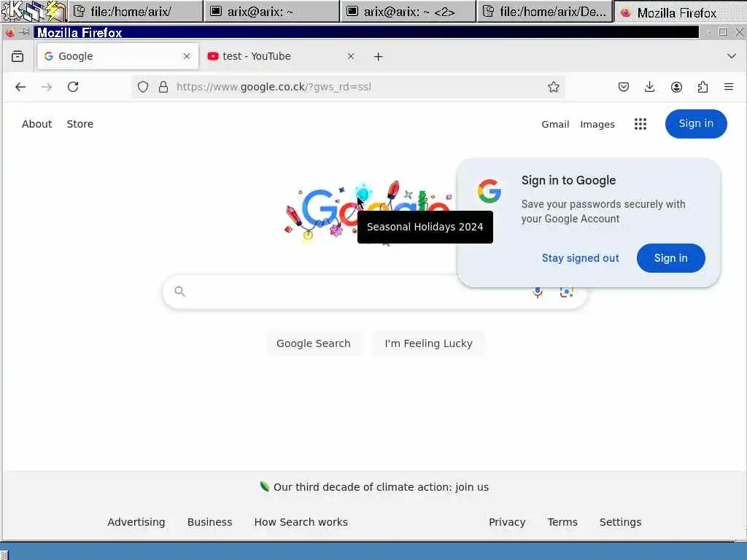Click the Firefox logo in the window title bar

pos(9,32)
